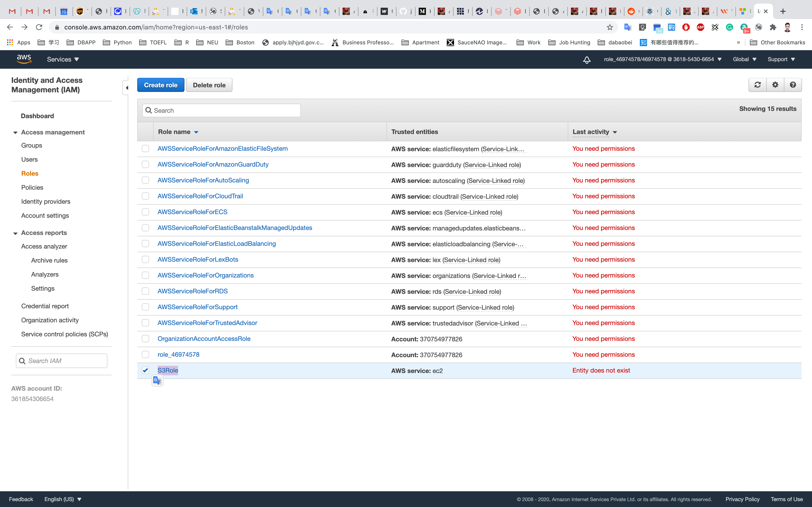Click the refresh roles list icon
This screenshot has height=507, width=812.
coord(757,85)
